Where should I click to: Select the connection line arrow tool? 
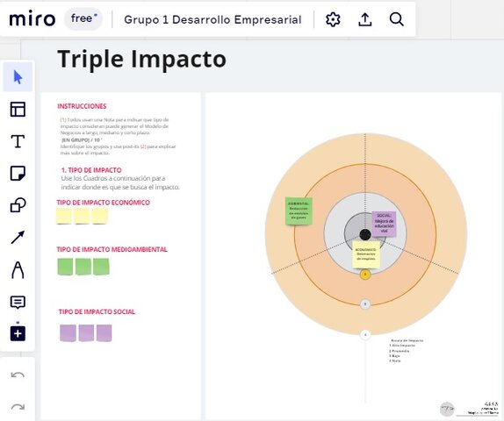tap(18, 238)
